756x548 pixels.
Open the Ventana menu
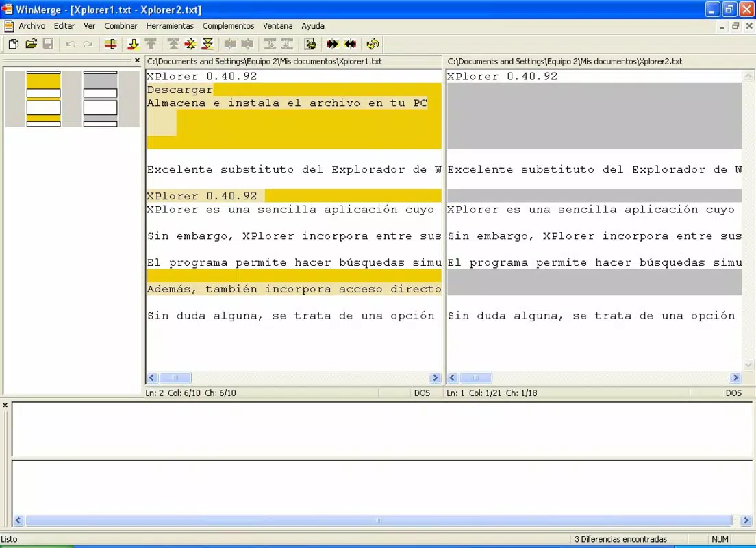coord(278,26)
